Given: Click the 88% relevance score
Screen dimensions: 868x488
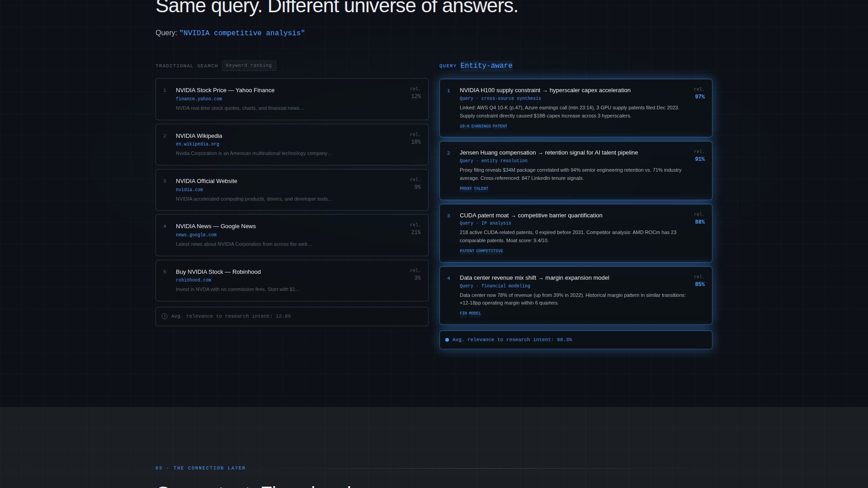Looking at the screenshot, I should pos(700,222).
